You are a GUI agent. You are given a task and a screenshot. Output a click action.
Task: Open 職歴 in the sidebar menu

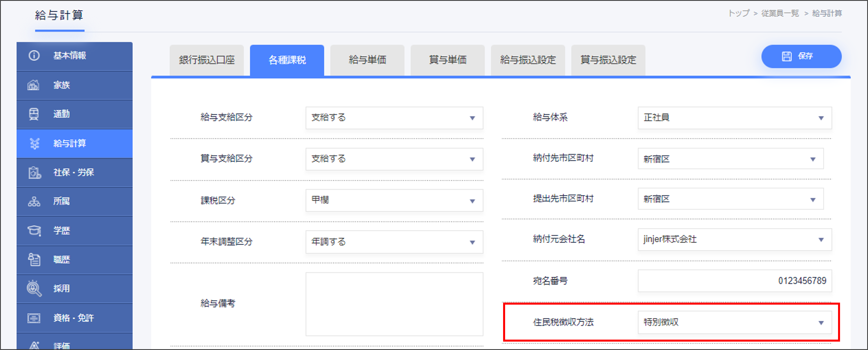coord(74,260)
